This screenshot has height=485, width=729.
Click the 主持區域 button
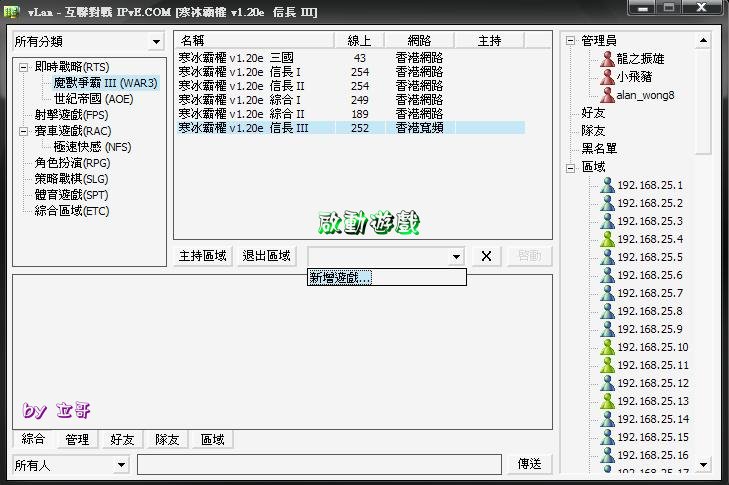203,256
